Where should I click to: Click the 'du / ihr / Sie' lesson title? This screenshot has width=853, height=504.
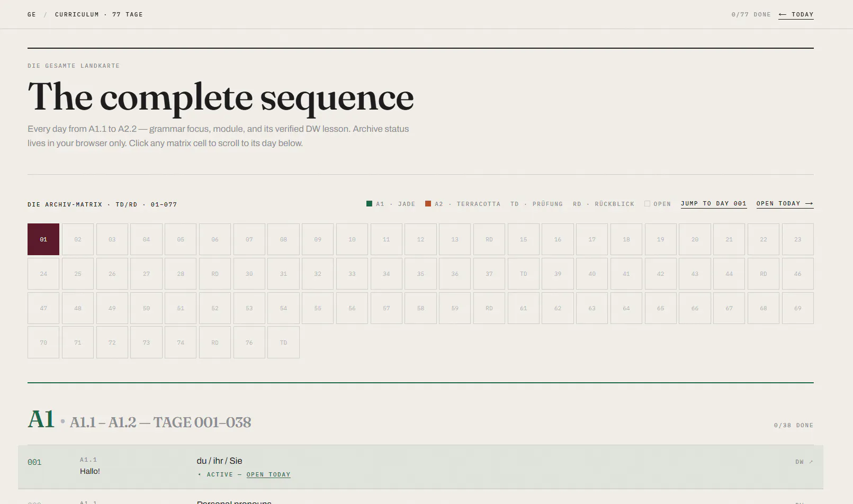pos(219,461)
